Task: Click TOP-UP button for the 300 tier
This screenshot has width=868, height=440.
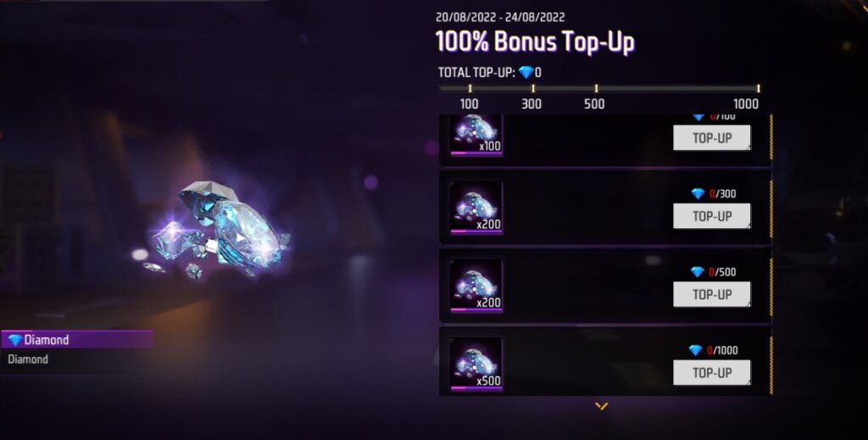Action: coord(712,216)
